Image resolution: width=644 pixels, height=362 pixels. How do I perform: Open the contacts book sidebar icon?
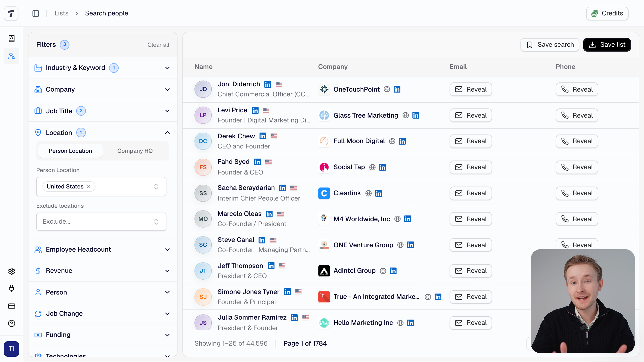click(x=12, y=39)
